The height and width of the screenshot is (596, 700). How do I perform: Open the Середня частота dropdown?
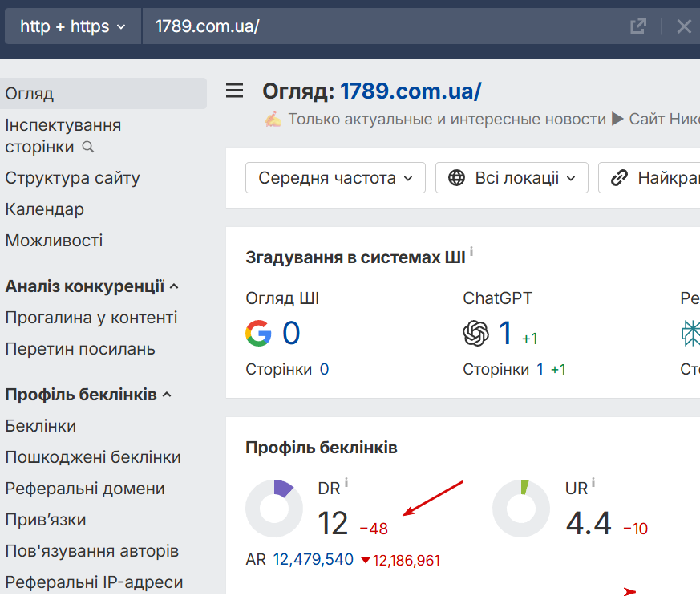tap(335, 178)
